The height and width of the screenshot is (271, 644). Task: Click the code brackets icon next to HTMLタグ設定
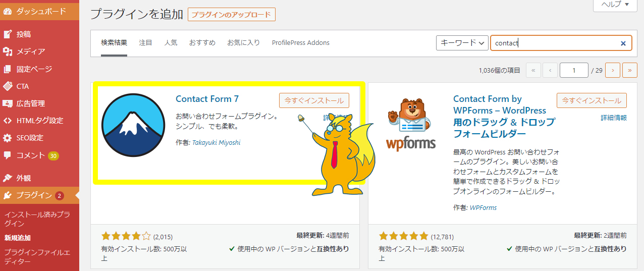8,121
